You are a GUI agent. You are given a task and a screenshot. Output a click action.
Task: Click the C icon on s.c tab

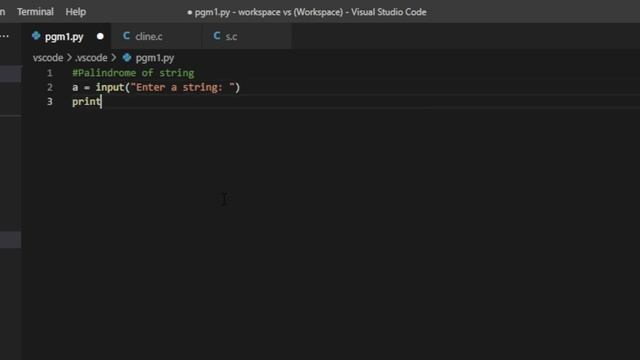tap(217, 36)
